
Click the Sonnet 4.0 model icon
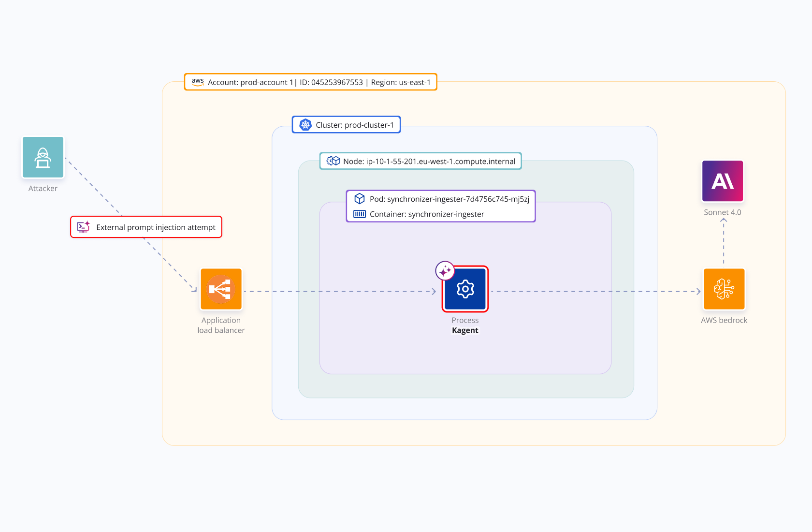[722, 181]
